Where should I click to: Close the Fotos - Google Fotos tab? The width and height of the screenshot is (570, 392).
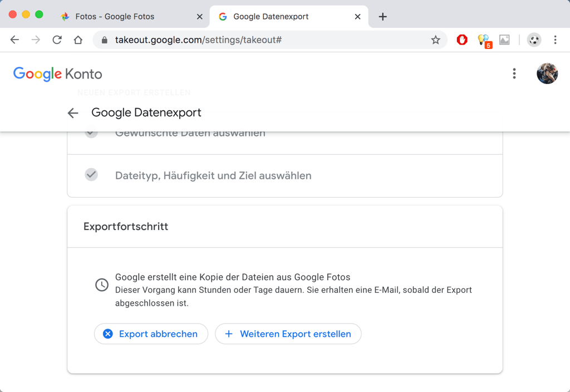pyautogui.click(x=200, y=16)
